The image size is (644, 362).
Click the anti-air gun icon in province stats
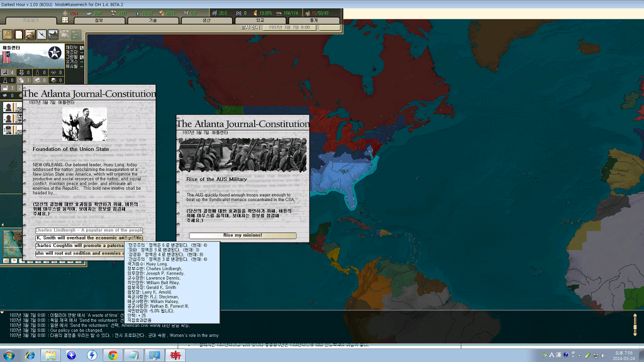click(5, 72)
